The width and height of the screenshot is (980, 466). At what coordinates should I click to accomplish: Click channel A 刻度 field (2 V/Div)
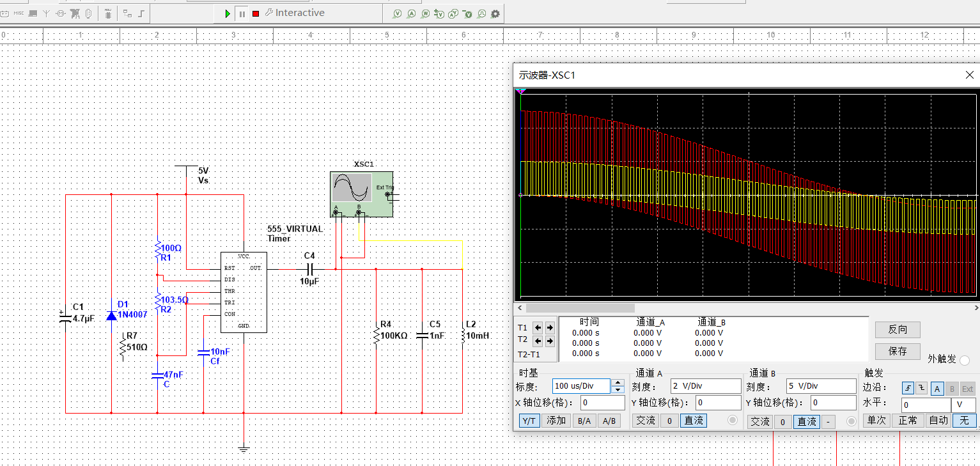706,386
